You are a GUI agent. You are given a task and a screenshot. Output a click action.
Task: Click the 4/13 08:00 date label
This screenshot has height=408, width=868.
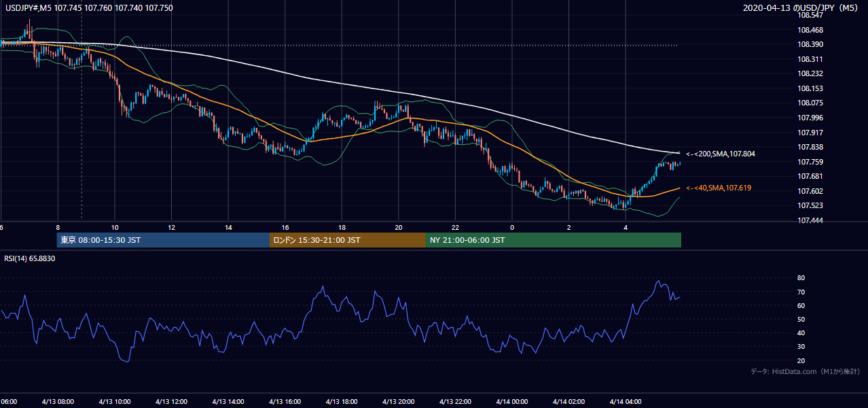pos(58,402)
